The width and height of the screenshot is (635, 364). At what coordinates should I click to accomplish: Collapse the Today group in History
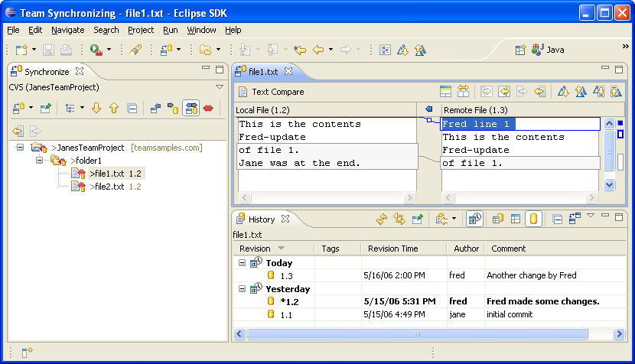click(243, 263)
